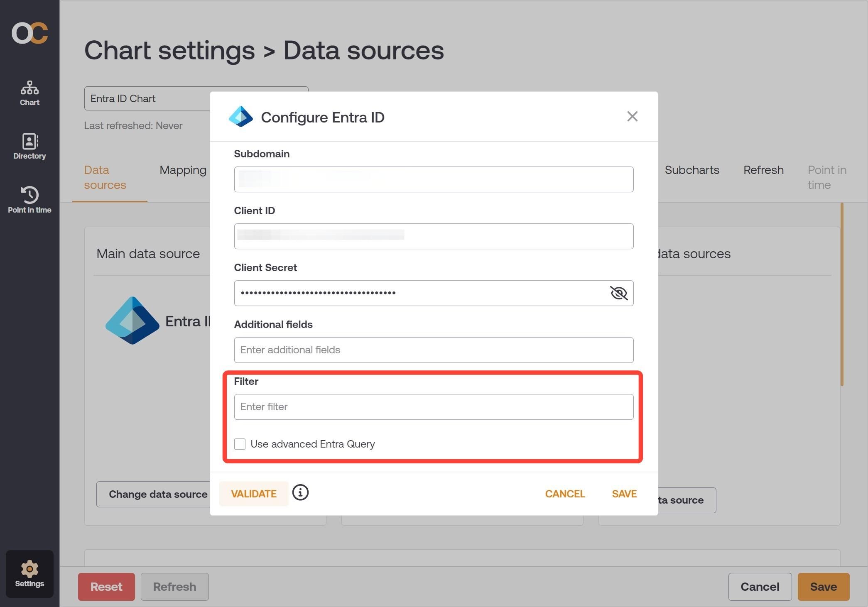Click the OC logo at top left
Image resolution: width=868 pixels, height=607 pixels.
29,33
